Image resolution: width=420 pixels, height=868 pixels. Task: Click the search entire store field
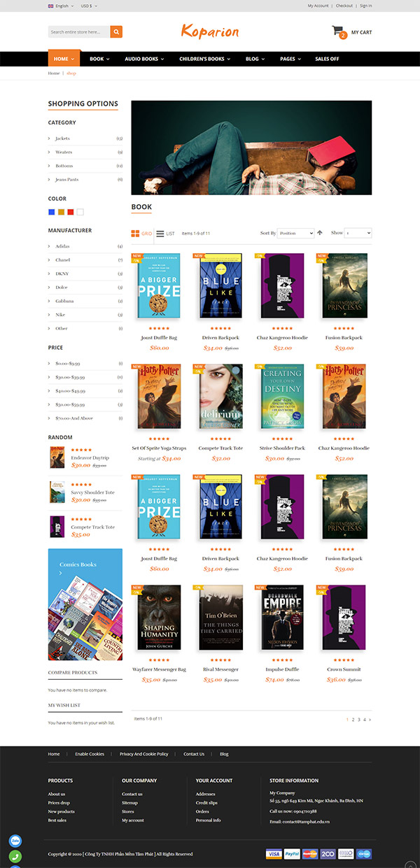(x=79, y=31)
